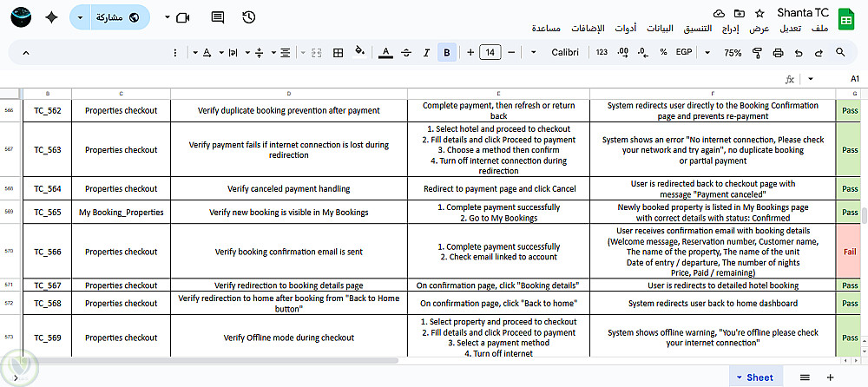868x387 pixels.
Task: View cloud save status icon
Action: pos(719,13)
